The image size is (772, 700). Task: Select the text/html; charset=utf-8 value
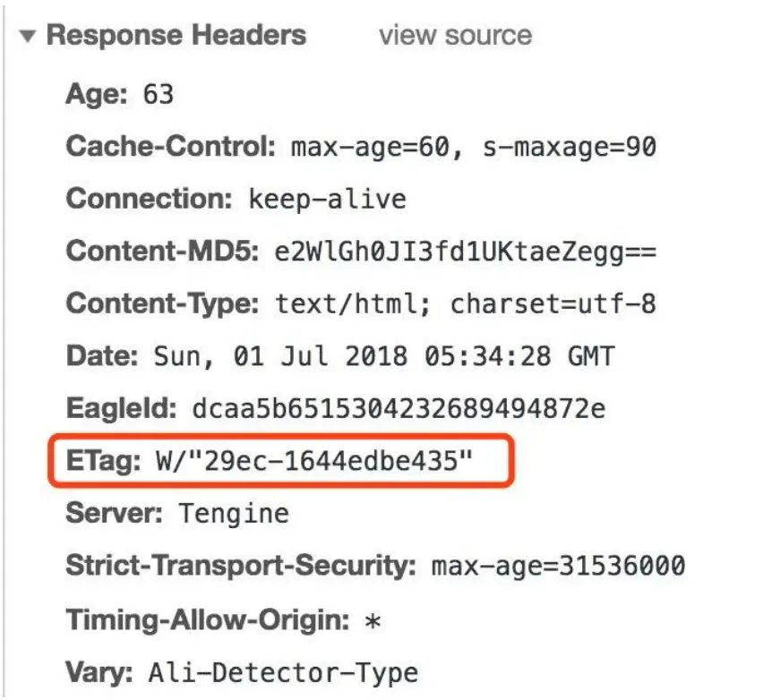pyautogui.click(x=466, y=304)
